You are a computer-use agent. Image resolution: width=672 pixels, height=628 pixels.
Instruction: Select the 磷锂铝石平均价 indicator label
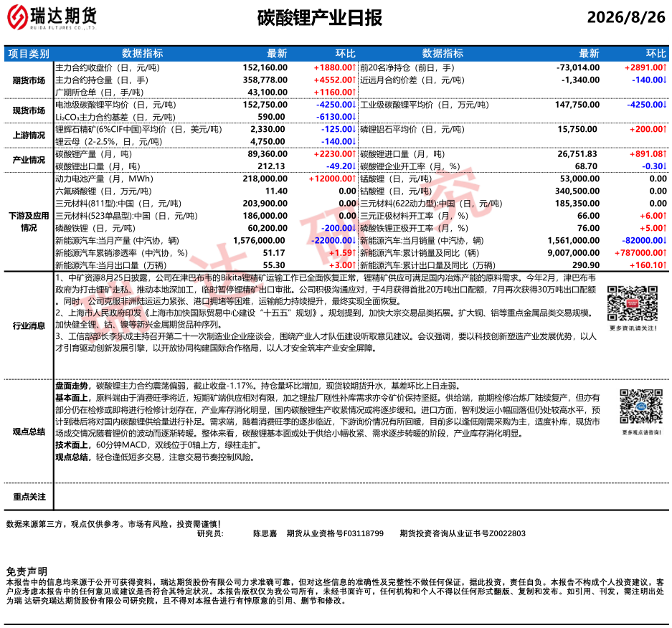click(412, 129)
